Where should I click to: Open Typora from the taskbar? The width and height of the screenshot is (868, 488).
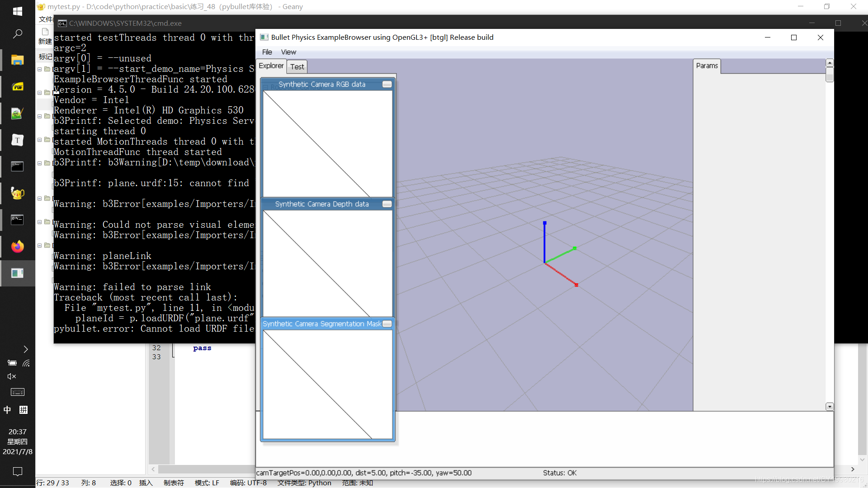coord(17,140)
